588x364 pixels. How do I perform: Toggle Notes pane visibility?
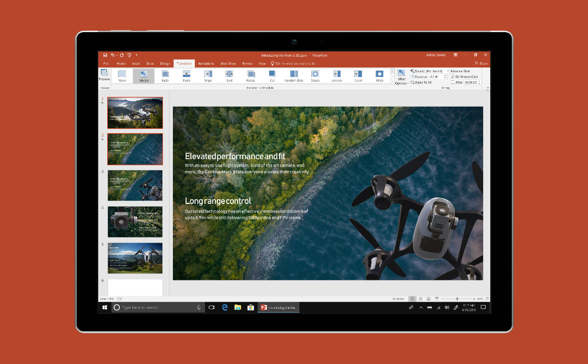tap(399, 298)
